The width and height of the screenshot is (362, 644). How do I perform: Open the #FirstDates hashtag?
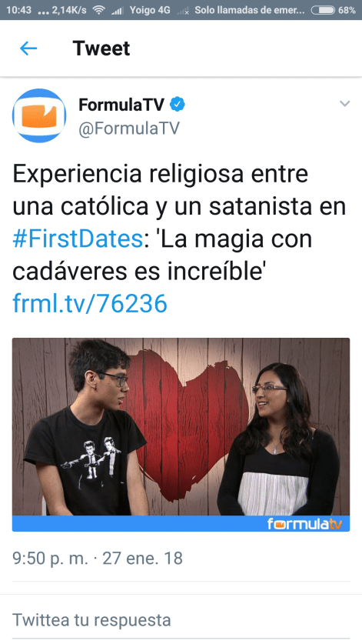pyautogui.click(x=78, y=239)
